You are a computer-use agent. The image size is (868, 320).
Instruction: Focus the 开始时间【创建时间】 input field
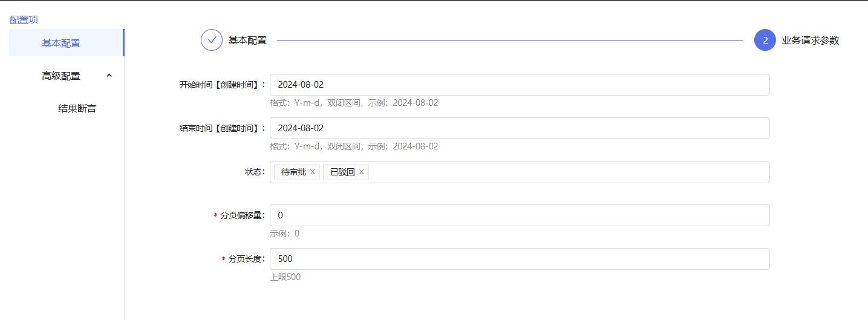pos(519,85)
